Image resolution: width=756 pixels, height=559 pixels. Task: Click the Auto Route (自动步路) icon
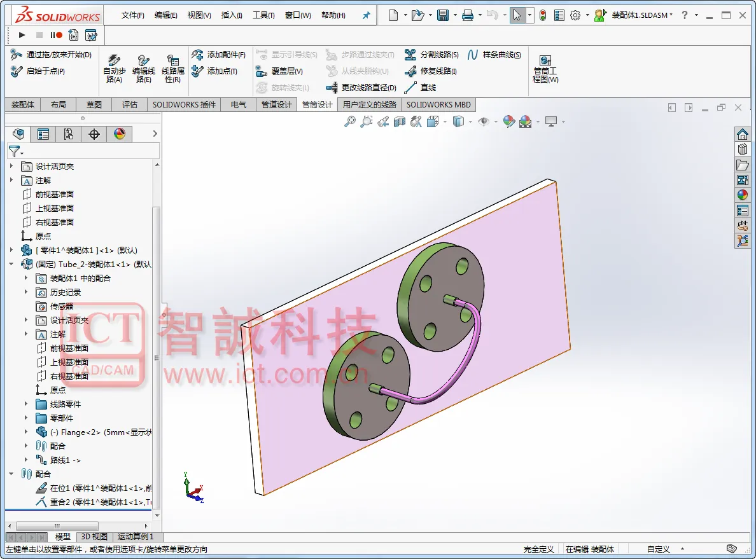coord(115,60)
